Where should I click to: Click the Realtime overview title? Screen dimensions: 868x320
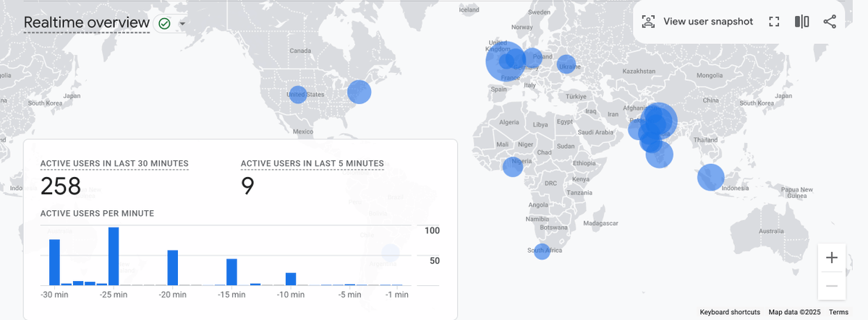(x=87, y=23)
